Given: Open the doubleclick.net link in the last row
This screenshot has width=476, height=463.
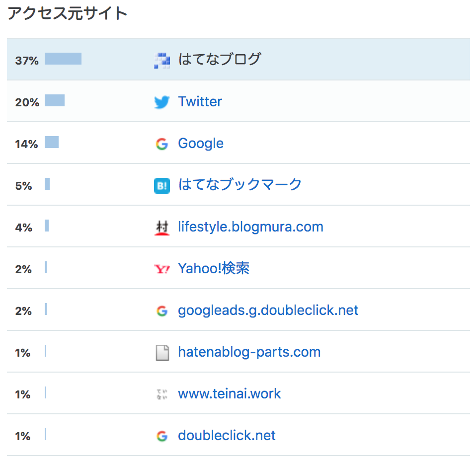Looking at the screenshot, I should (x=227, y=435).
